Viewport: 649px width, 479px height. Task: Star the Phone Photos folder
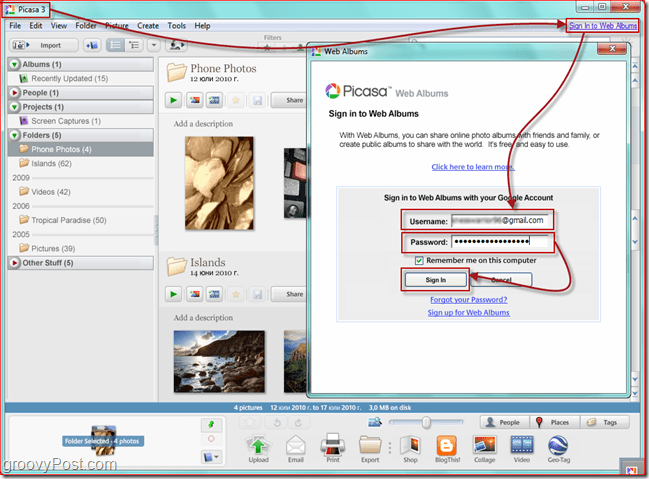[x=236, y=100]
